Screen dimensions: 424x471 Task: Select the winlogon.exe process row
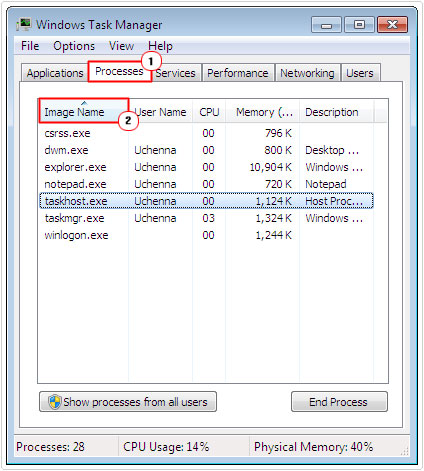click(x=206, y=235)
